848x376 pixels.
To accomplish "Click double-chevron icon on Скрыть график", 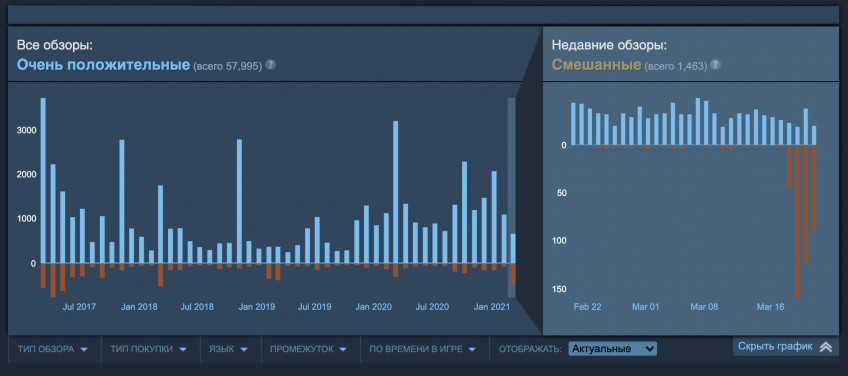I will coord(826,347).
